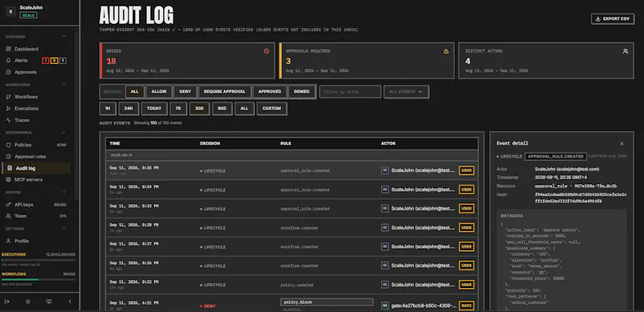Open API keys in sidebar

24,204
